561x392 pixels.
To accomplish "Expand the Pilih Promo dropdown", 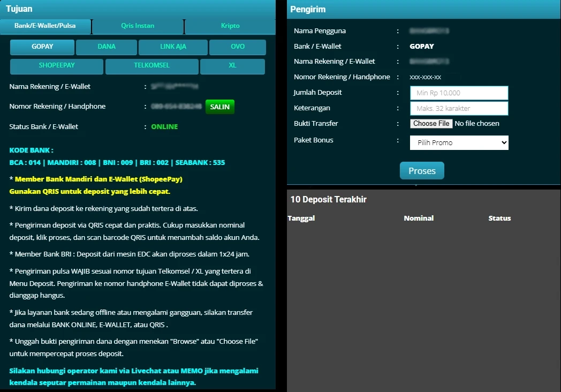I will (459, 142).
